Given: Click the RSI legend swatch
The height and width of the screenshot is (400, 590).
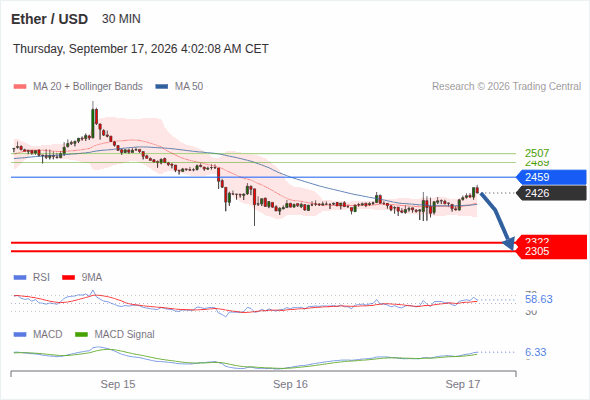Looking at the screenshot, I should pyautogui.click(x=20, y=278).
